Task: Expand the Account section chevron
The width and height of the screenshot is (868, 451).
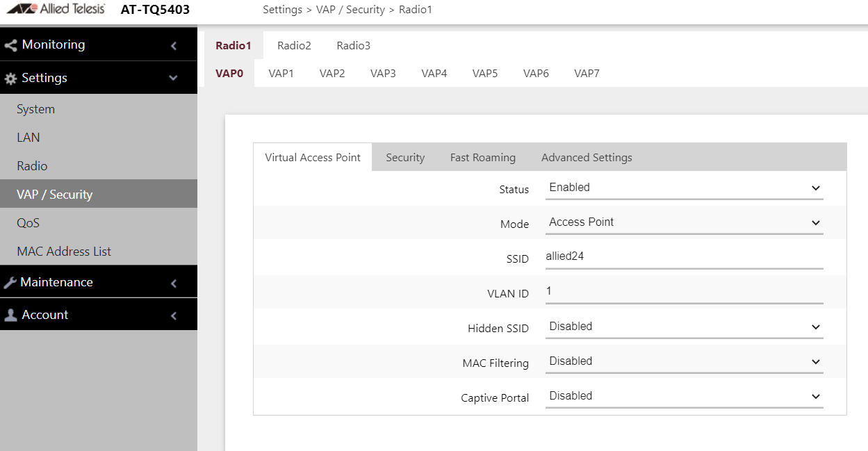Action: tap(174, 314)
